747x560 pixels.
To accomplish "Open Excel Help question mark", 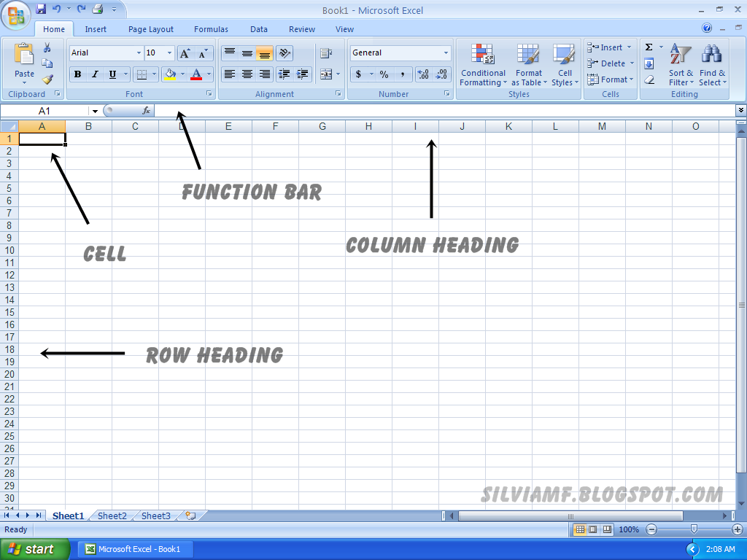I will point(707,28).
